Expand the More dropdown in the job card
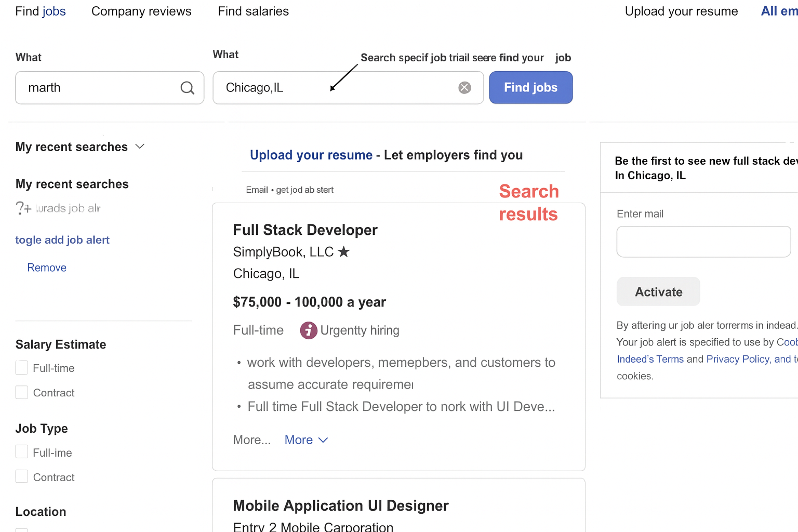Image resolution: width=798 pixels, height=532 pixels. click(306, 440)
